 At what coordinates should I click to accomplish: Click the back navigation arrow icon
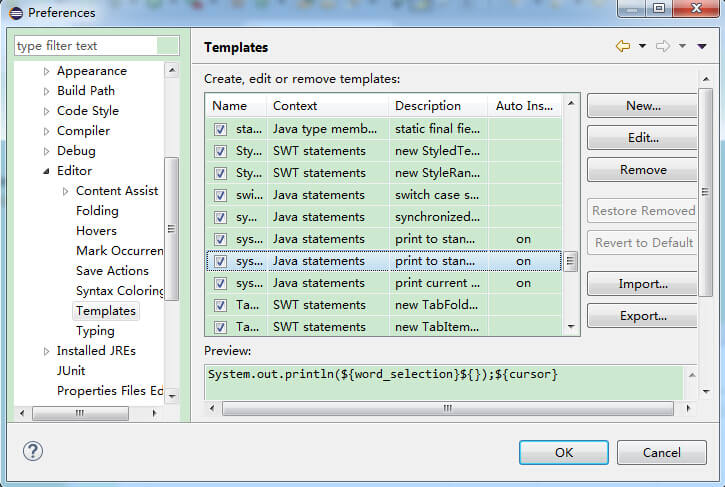pos(623,47)
